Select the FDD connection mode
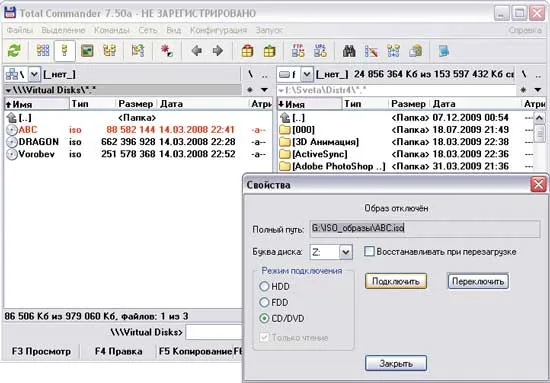The height and width of the screenshot is (383, 550). tap(264, 302)
